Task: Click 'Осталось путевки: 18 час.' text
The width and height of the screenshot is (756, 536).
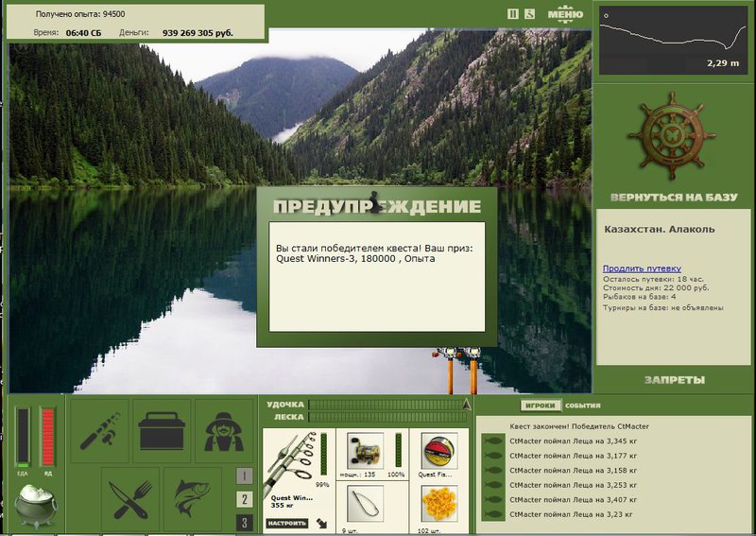Action: click(x=653, y=279)
